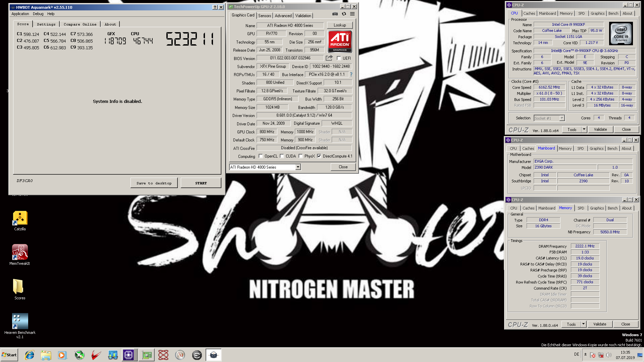Toggle the UEFI checkbox in GPU-Z
644x362 pixels.
pyautogui.click(x=339, y=58)
